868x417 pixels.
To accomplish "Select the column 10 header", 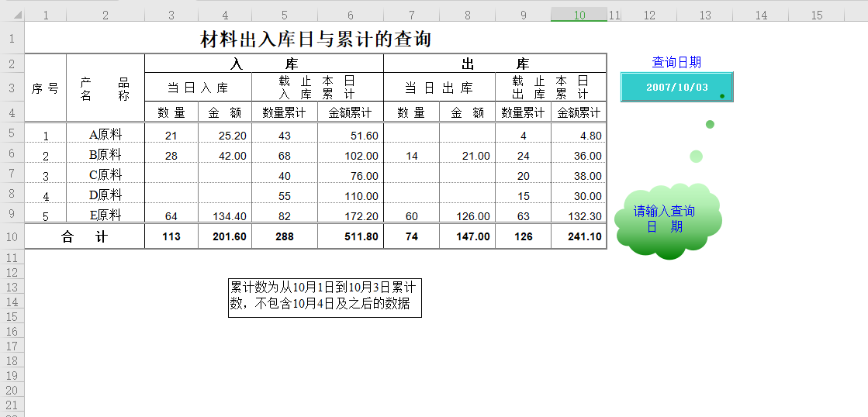I will click(579, 15).
